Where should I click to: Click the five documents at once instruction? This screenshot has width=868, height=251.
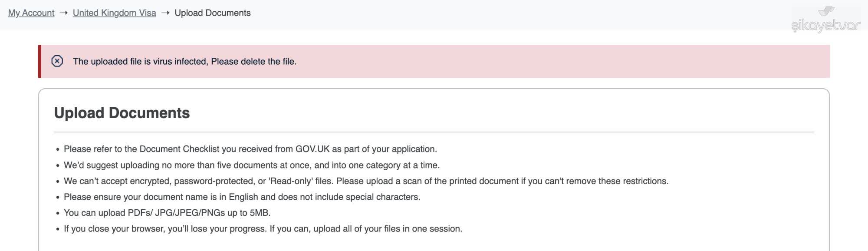252,165
